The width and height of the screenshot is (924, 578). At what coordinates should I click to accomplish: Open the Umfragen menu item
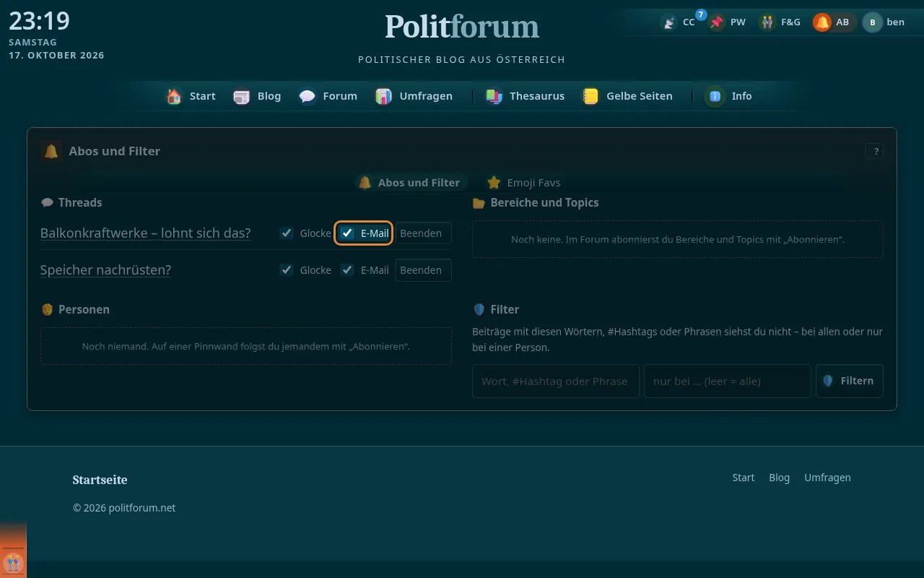(414, 96)
